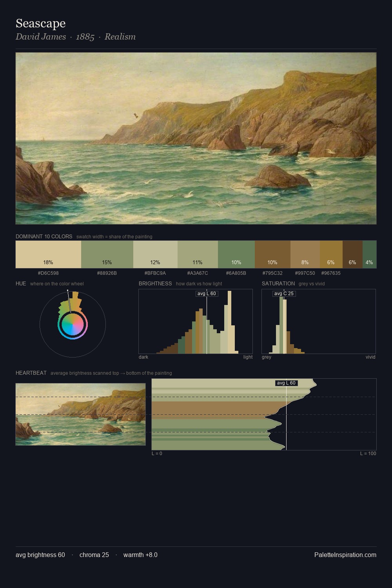The height and width of the screenshot is (588, 392).
Task: Click the 'HUE' section heading
Action: click(x=21, y=283)
